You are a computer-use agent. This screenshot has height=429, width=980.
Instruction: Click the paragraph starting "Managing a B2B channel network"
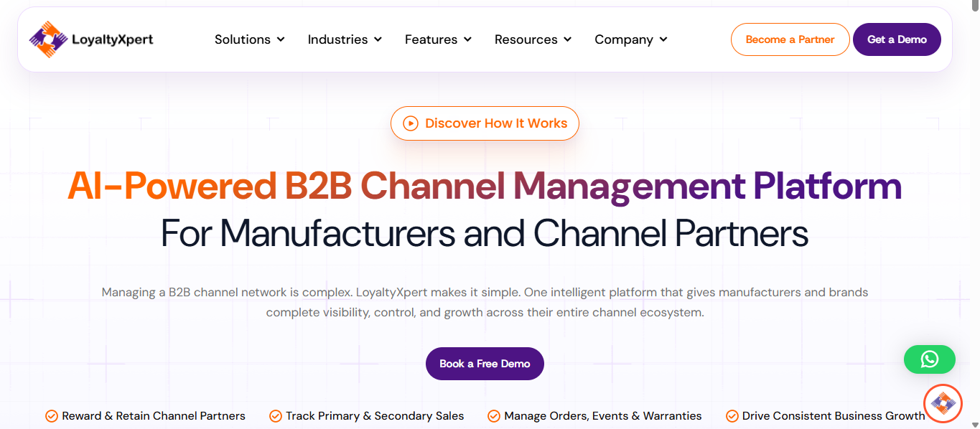(x=485, y=303)
